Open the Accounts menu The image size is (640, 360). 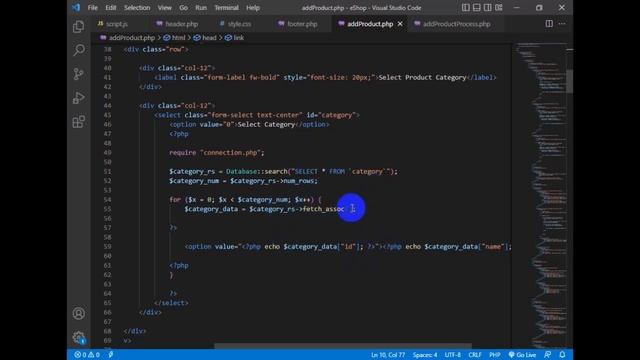click(x=79, y=313)
